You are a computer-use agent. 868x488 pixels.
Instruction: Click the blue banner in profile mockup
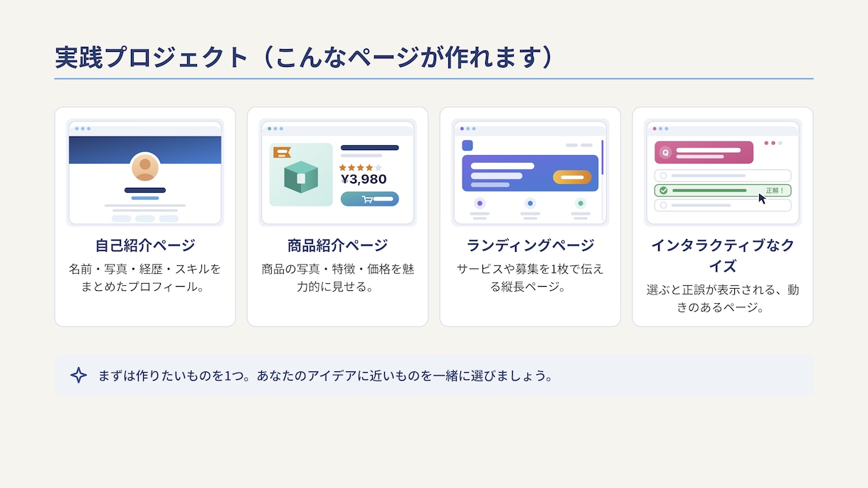(145, 150)
